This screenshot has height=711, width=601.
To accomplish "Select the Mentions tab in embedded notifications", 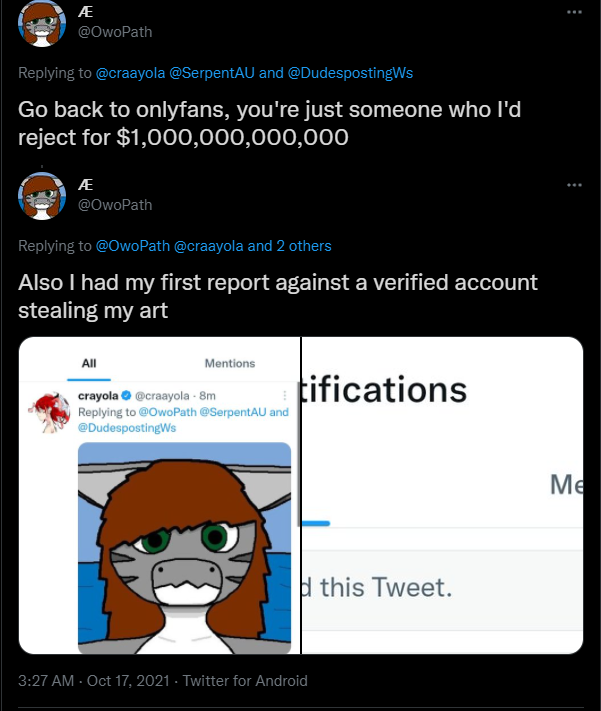I will 230,363.
